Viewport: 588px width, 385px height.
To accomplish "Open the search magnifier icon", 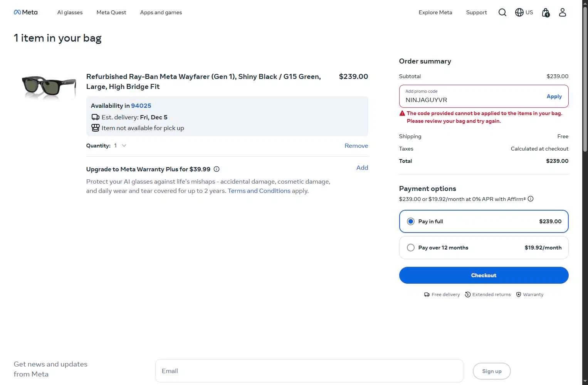I will pyautogui.click(x=502, y=12).
